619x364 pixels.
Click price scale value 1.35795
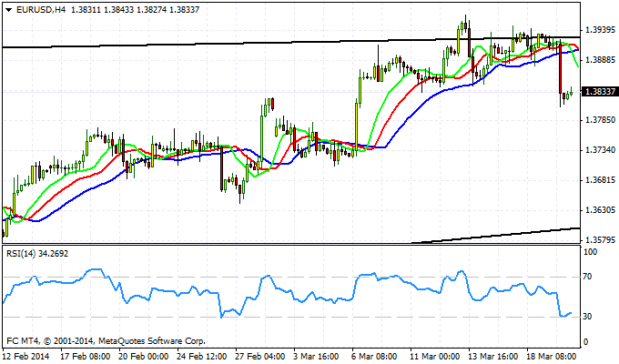point(601,240)
